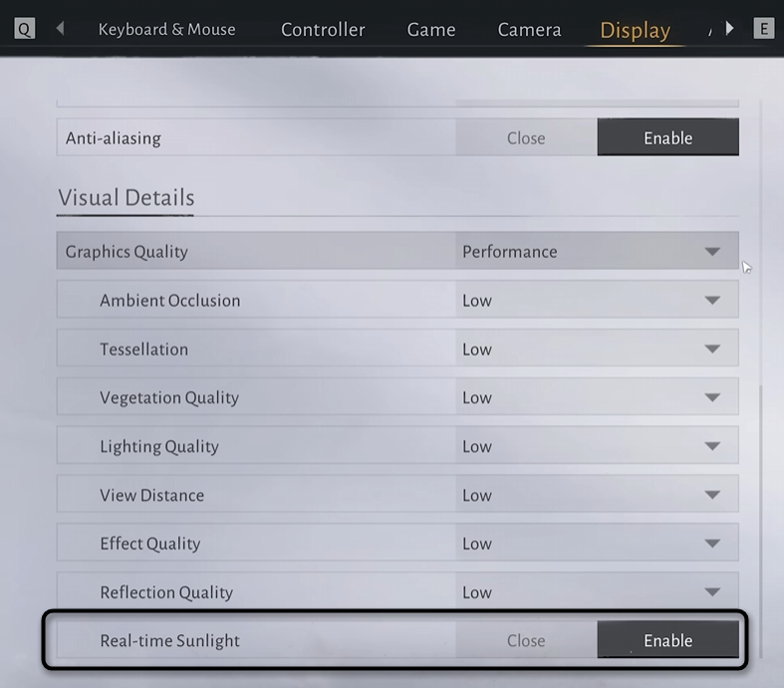Expand the Ambient Occlusion dropdown

pos(597,301)
